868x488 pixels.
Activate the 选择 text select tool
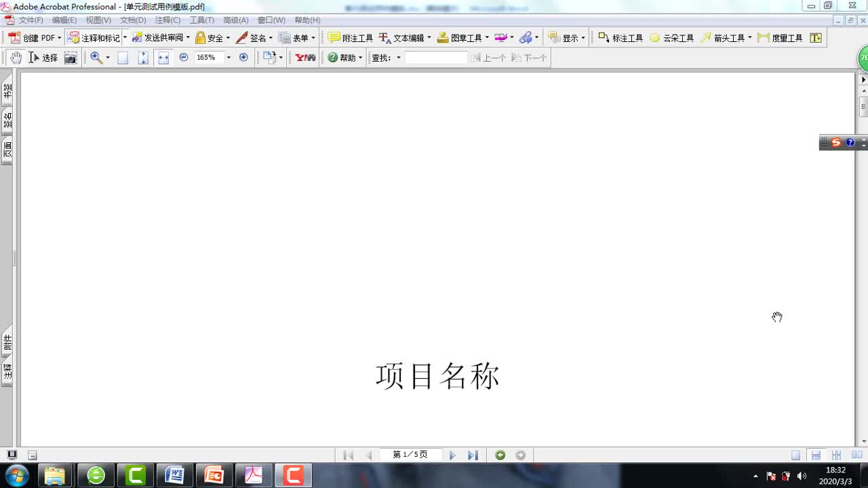tap(43, 58)
